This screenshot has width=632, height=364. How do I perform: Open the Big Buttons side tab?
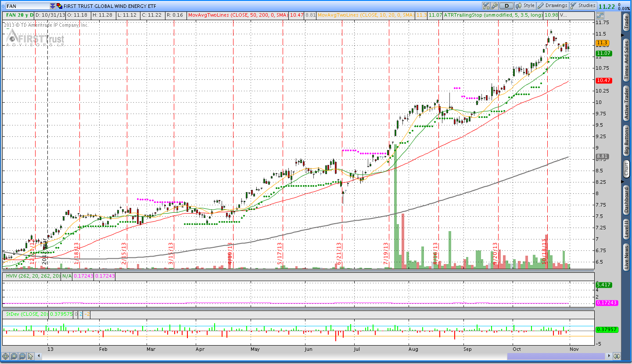point(626,141)
